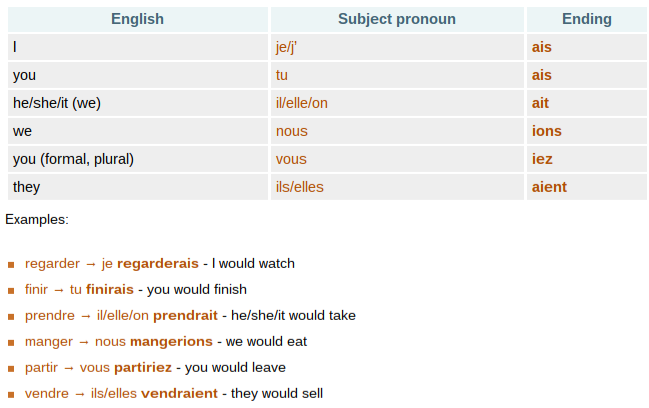
Task: Click the "ions" ending in the table
Action: [546, 131]
